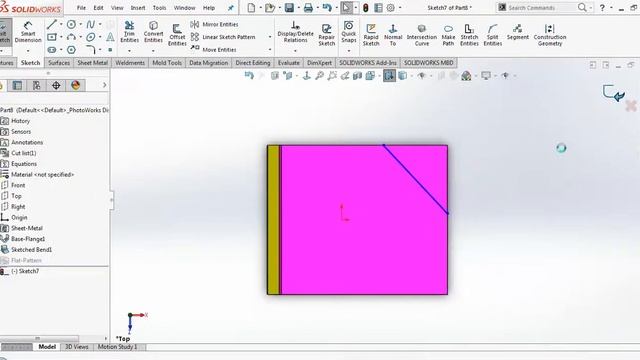Image resolution: width=640 pixels, height=360 pixels.
Task: Open the PropertyManager tab icon
Action: [17, 85]
